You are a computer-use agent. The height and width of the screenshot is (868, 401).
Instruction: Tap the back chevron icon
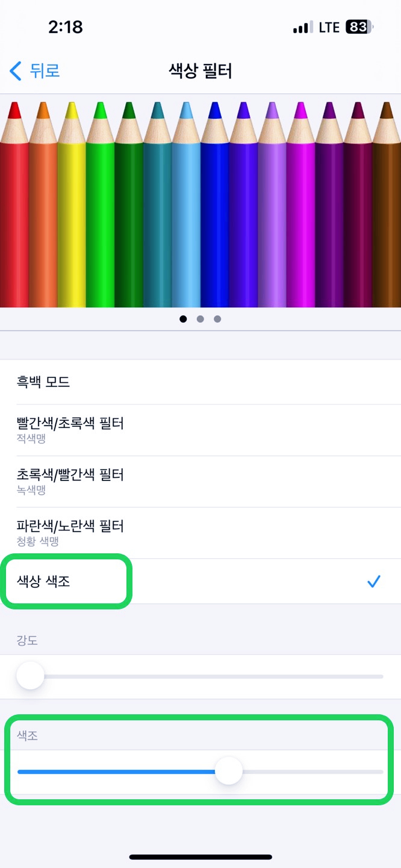tap(16, 71)
